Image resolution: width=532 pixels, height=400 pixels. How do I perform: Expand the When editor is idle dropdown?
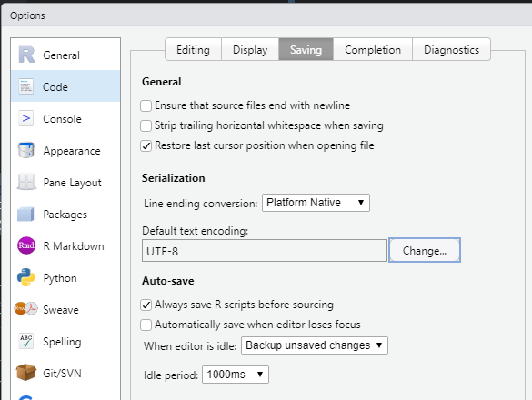pyautogui.click(x=314, y=345)
